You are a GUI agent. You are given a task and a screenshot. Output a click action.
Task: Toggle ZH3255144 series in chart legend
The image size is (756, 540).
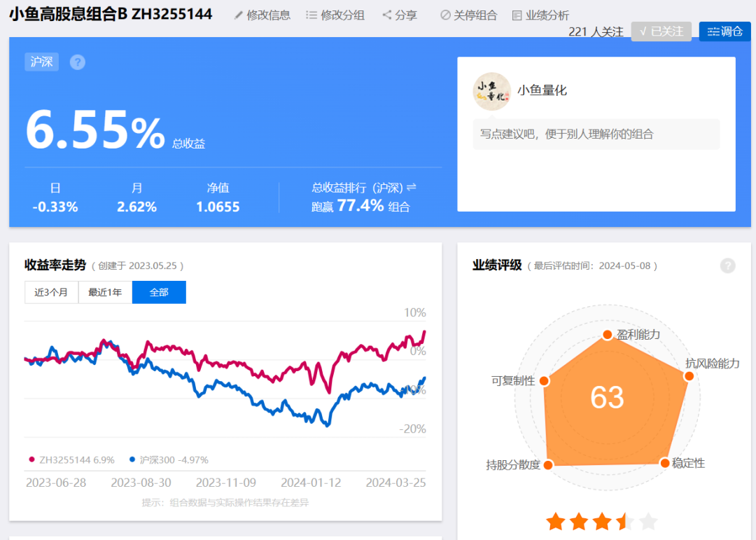(x=72, y=460)
